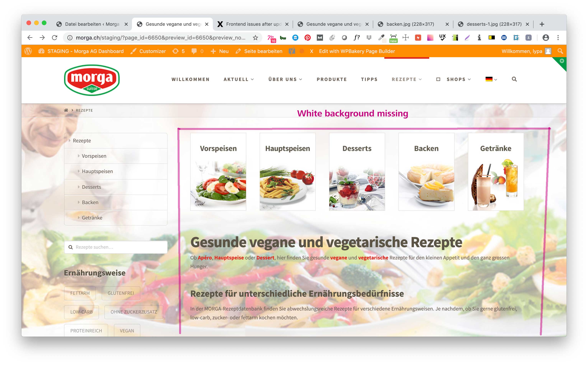Bookmark this page with the star icon
This screenshot has width=588, height=365.
pyautogui.click(x=255, y=38)
